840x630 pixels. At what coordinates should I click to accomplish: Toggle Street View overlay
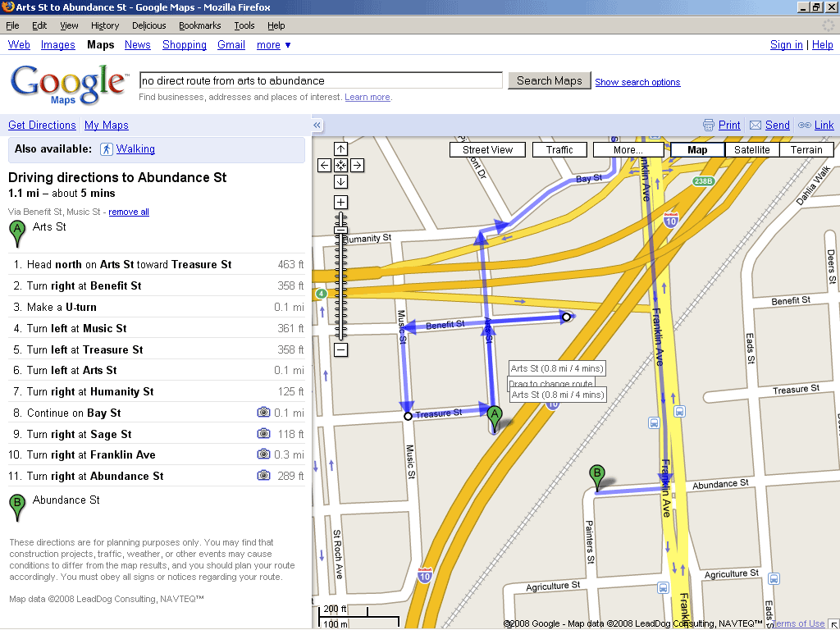click(x=487, y=150)
